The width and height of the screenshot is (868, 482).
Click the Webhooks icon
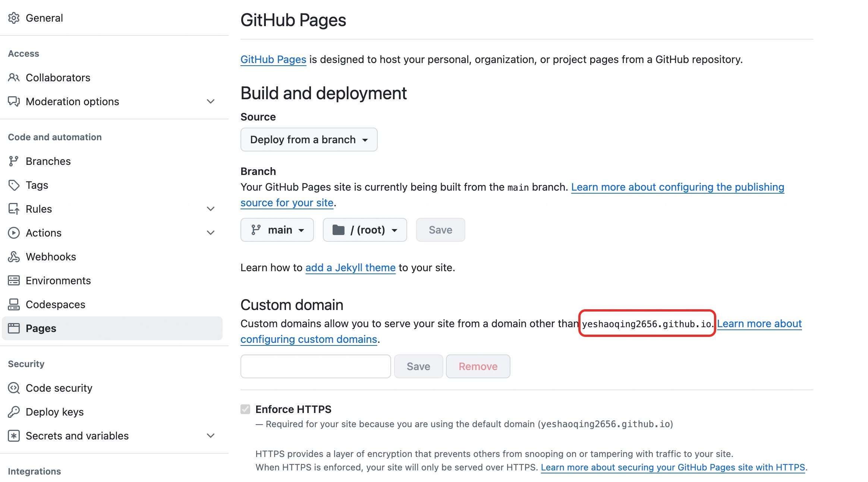[x=14, y=257]
